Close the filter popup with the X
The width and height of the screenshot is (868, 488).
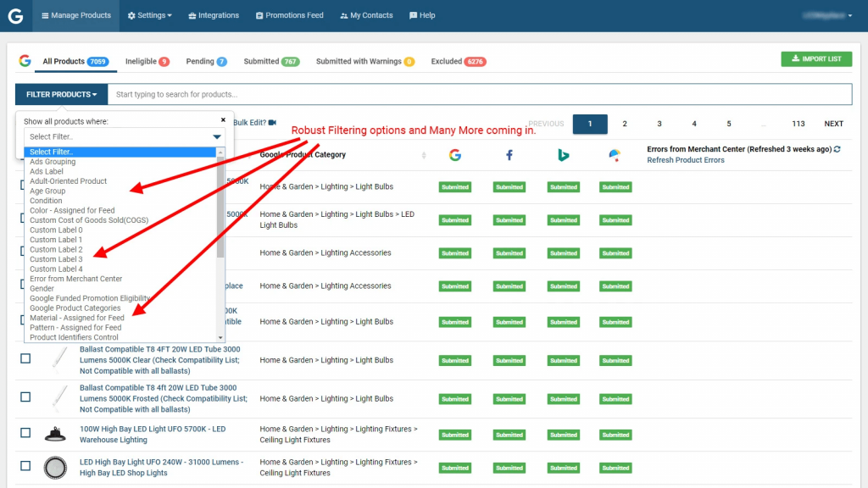223,120
